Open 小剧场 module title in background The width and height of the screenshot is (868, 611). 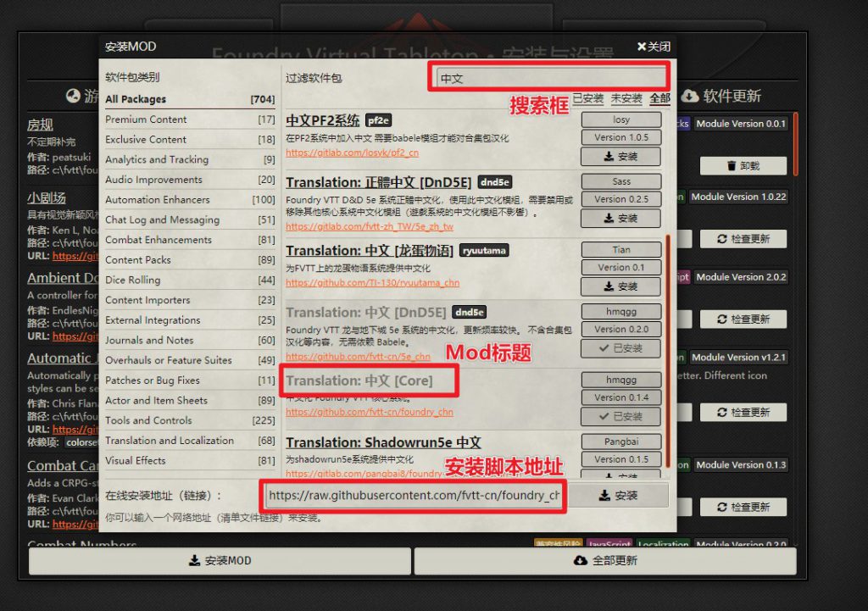(47, 197)
